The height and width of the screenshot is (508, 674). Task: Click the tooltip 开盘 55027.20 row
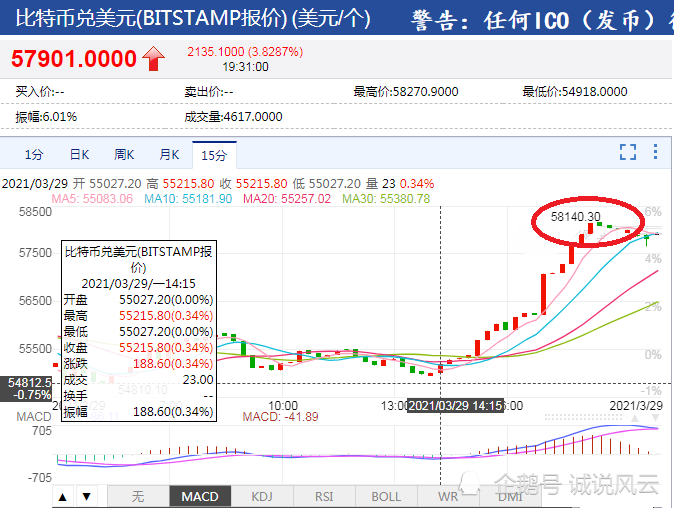tap(138, 300)
